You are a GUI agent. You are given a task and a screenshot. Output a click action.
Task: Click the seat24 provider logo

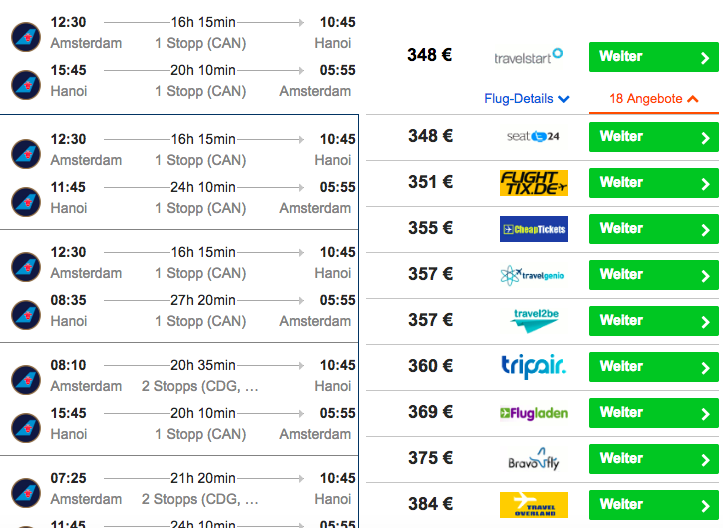(533, 136)
